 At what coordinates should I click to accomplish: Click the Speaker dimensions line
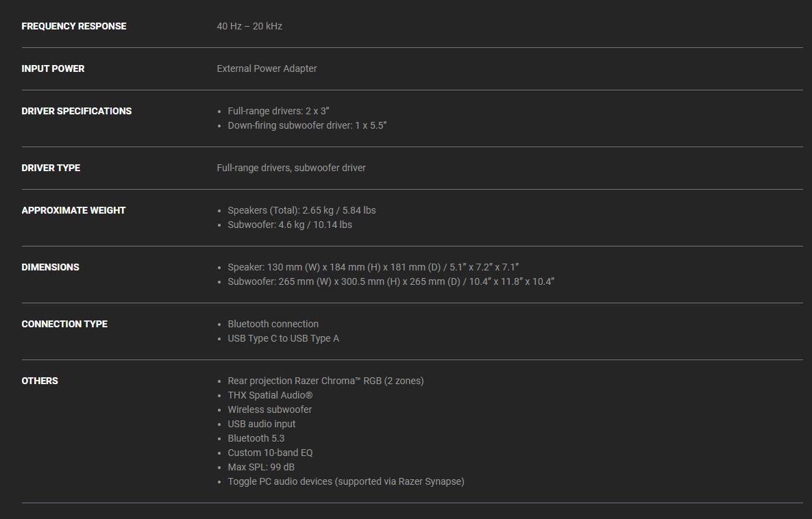coord(373,268)
